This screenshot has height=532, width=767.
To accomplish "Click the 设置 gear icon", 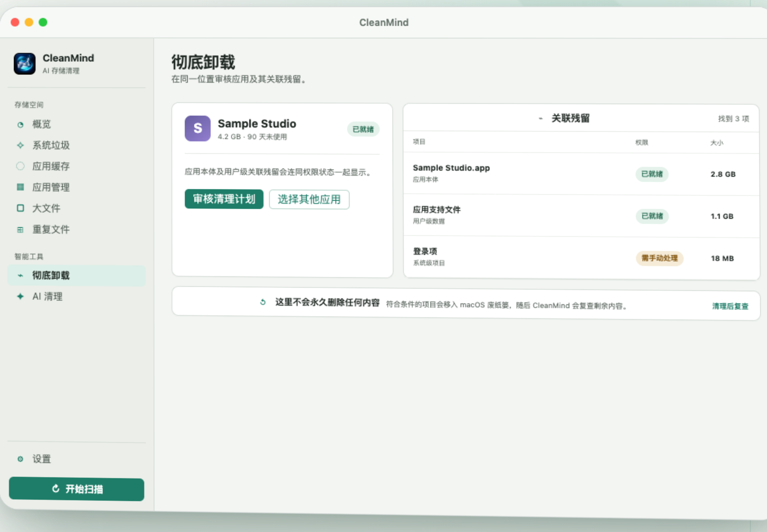I will pos(20,459).
